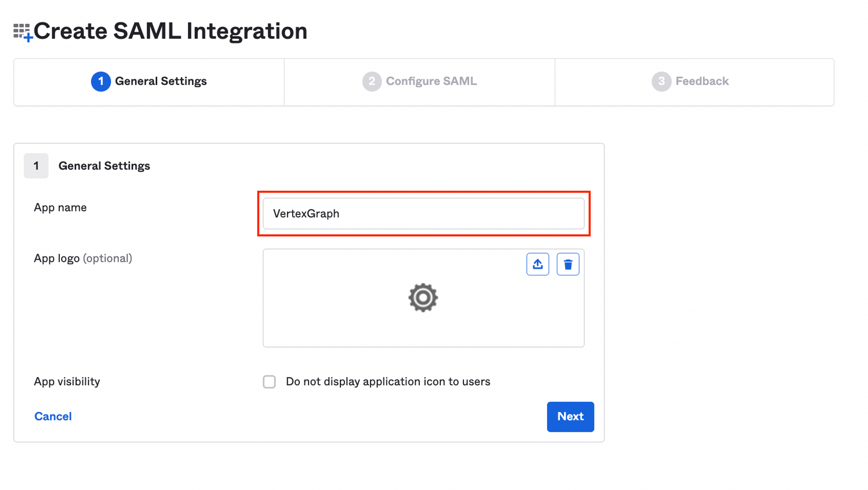Focus the App name input field
Screen dimensions: 868x490
pos(423,214)
